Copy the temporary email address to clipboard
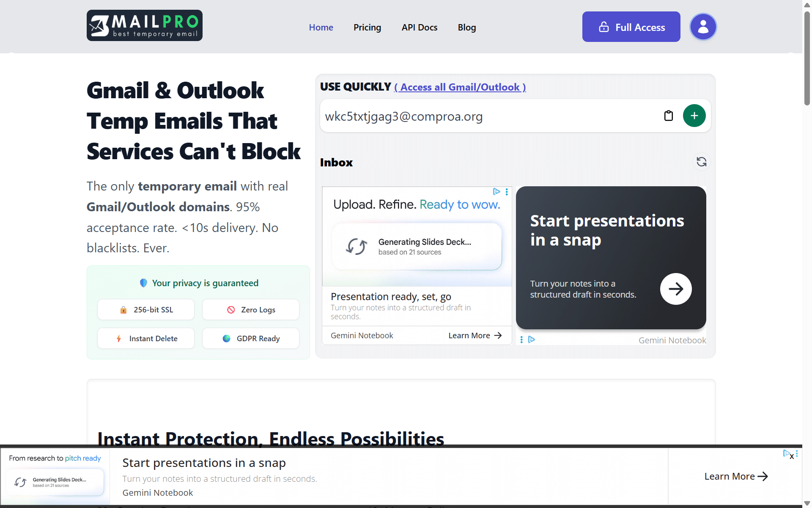The image size is (812, 508). tap(668, 116)
